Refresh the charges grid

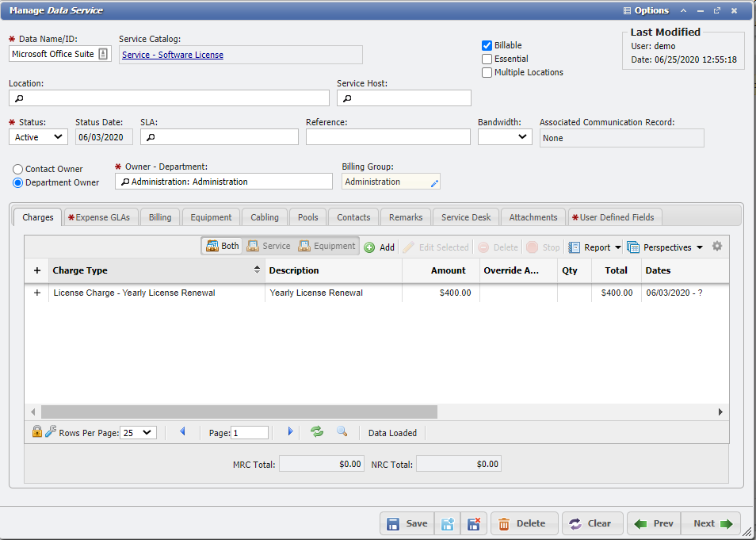click(x=316, y=431)
